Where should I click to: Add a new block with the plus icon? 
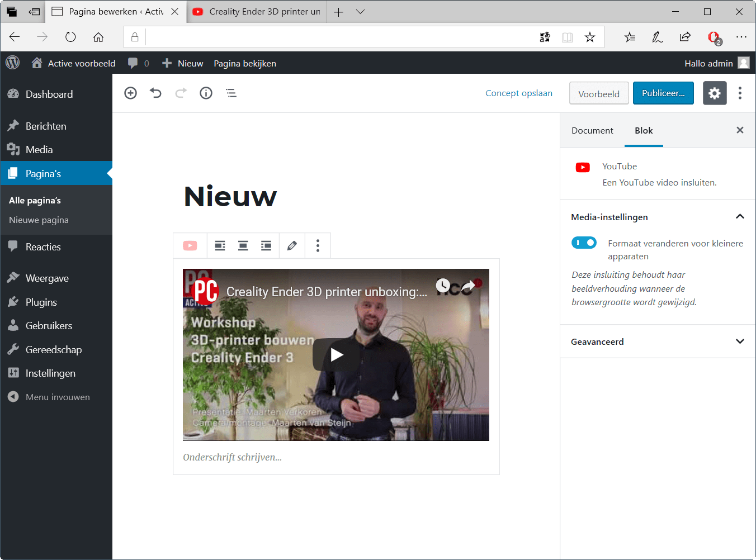click(130, 93)
